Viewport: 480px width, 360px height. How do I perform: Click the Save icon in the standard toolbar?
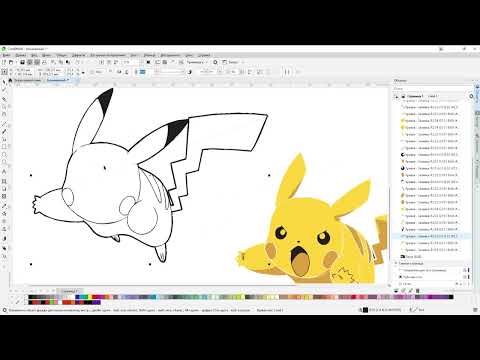pyautogui.click(x=22, y=62)
